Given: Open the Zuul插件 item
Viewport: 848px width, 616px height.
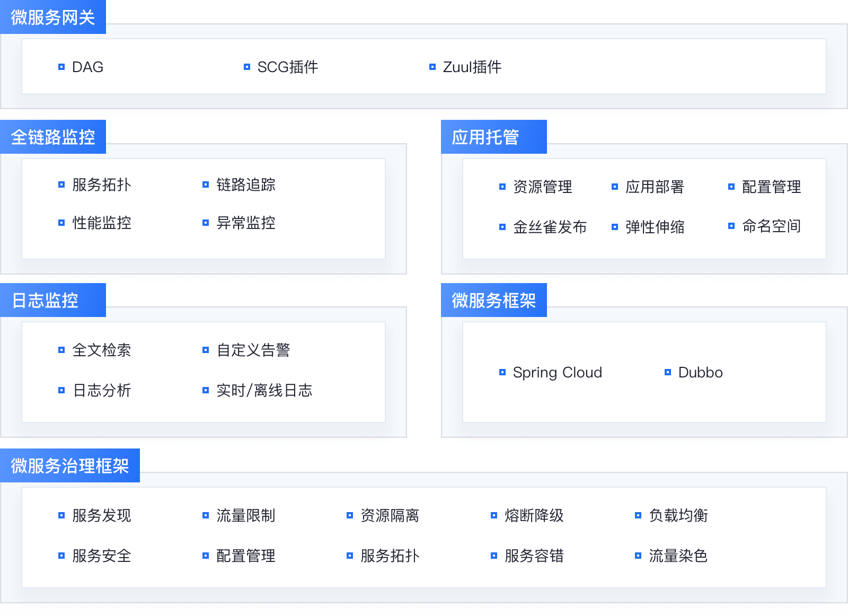Looking at the screenshot, I should [472, 67].
